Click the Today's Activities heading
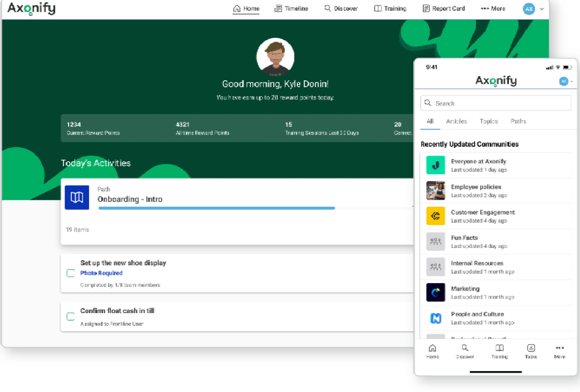Viewport: 580px width, 392px height. (96, 163)
